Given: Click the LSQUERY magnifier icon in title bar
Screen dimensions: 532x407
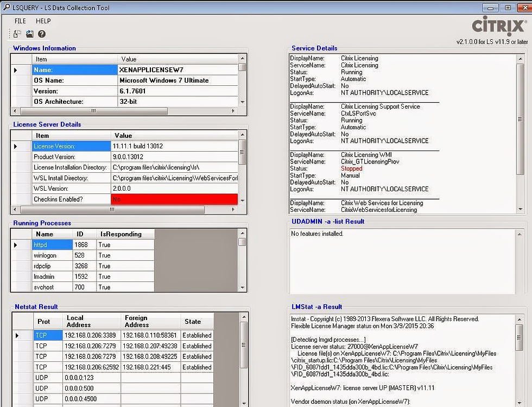Looking at the screenshot, I should pyautogui.click(x=6, y=7).
